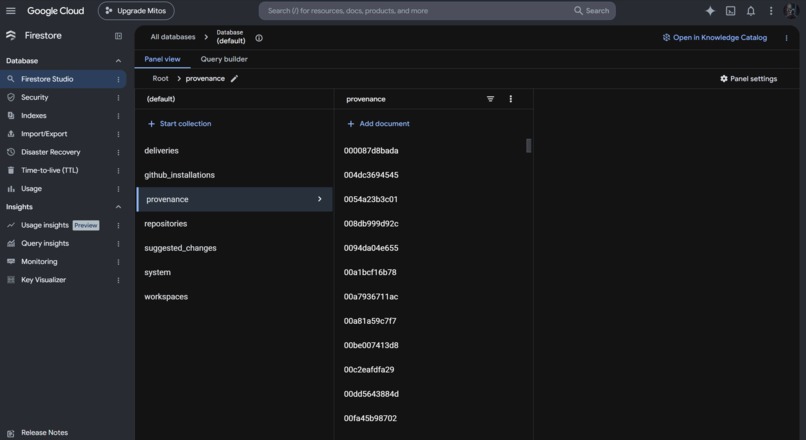Click Add document
Screen dimensions: 806x440
[378, 123]
